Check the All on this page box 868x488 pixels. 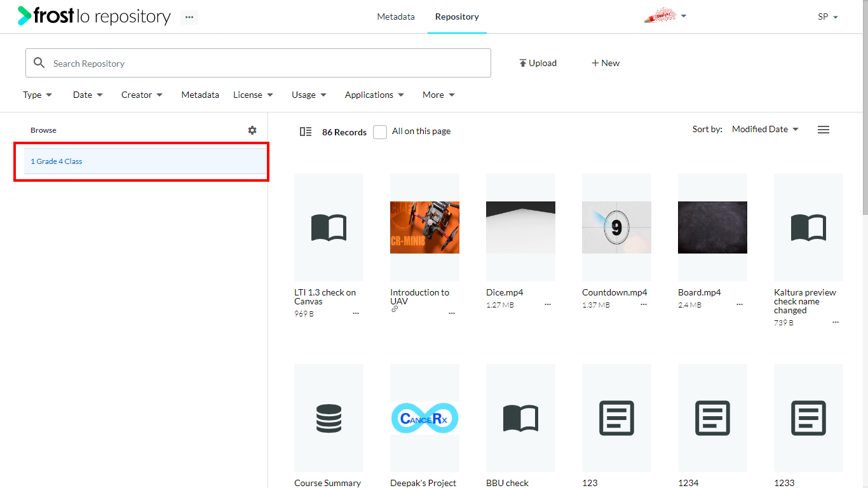click(380, 132)
